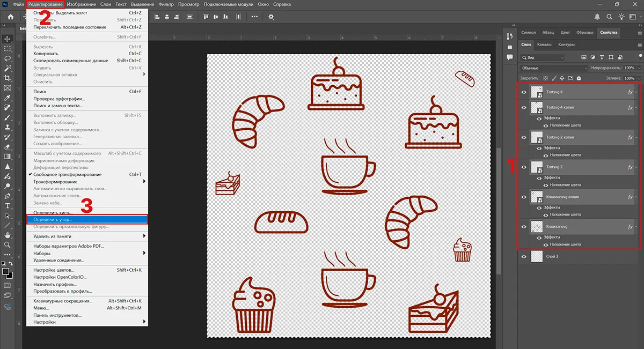Select the Zoom tool

pyautogui.click(x=8, y=245)
